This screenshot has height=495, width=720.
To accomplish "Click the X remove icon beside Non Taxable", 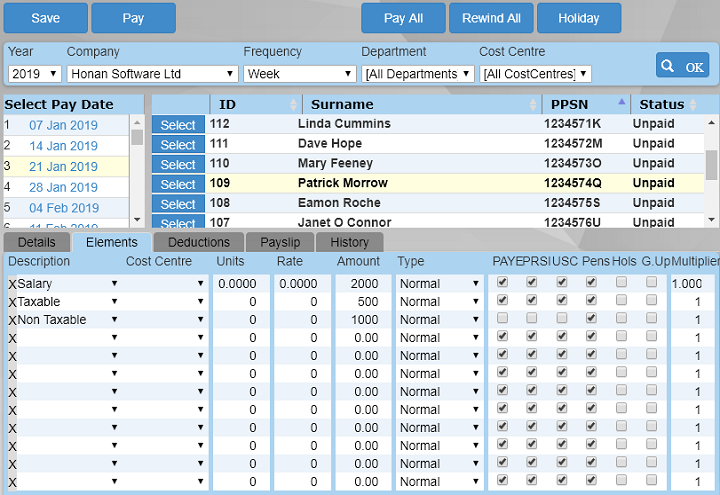I will (12, 320).
